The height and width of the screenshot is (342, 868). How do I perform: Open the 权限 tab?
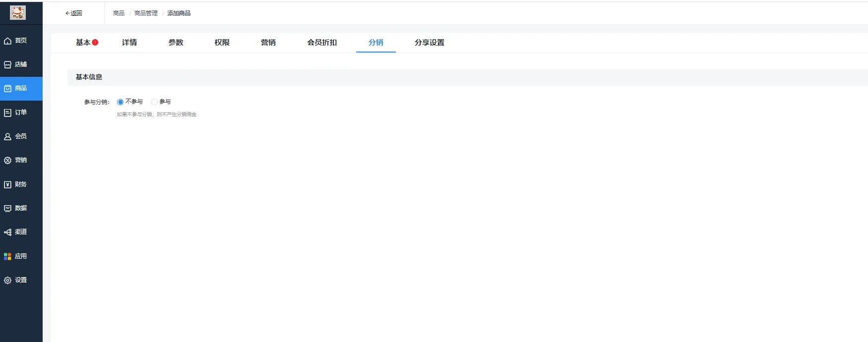pos(222,43)
